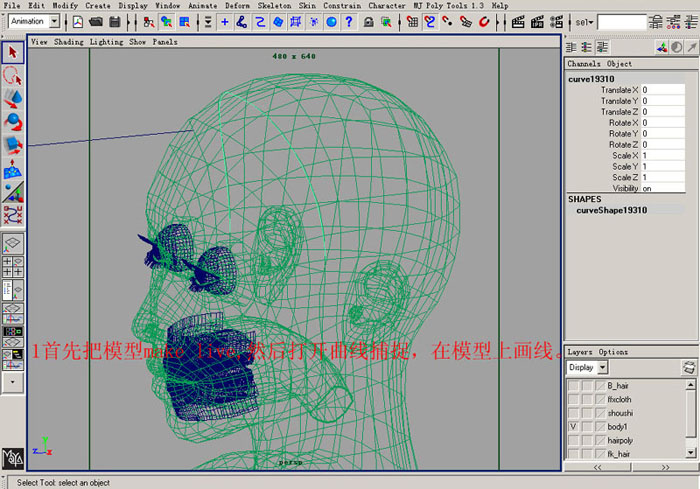Expand the selection mask menu arrow
Viewport: 700px width, 489px height.
click(208, 22)
